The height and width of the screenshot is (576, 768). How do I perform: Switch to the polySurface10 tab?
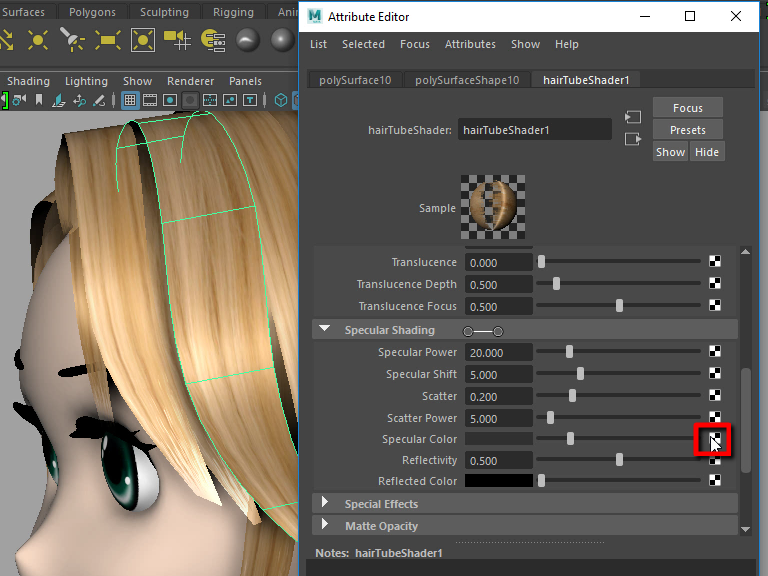click(x=355, y=80)
